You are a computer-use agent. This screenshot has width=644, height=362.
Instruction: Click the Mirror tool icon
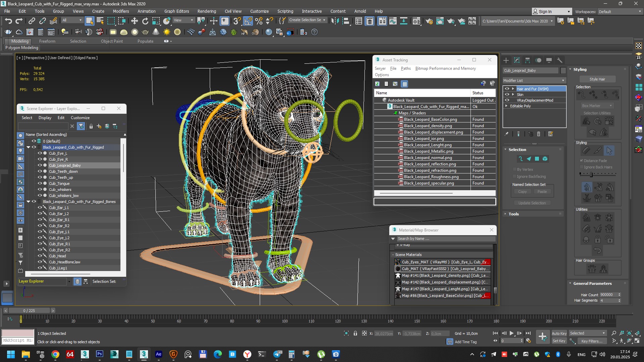(335, 21)
